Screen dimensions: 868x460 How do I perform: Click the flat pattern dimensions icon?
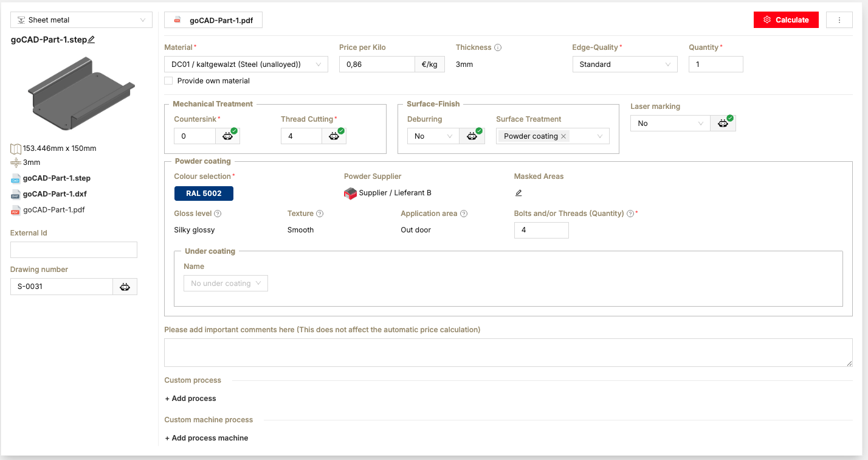(x=16, y=148)
